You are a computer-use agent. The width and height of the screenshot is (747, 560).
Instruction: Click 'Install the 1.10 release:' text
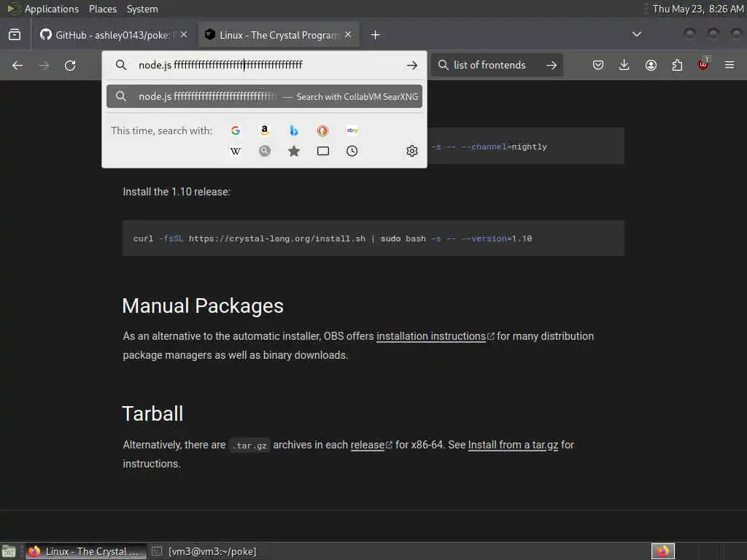pyautogui.click(x=177, y=192)
